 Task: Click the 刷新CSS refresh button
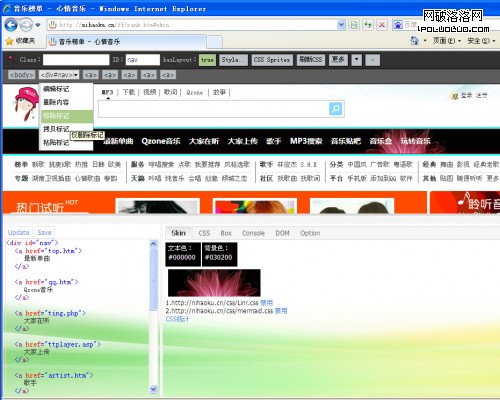[311, 60]
